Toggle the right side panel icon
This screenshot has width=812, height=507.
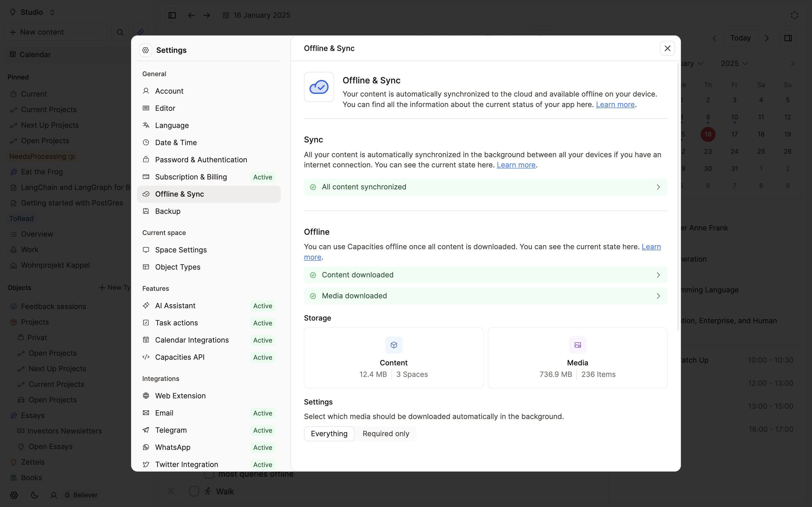coord(788,38)
